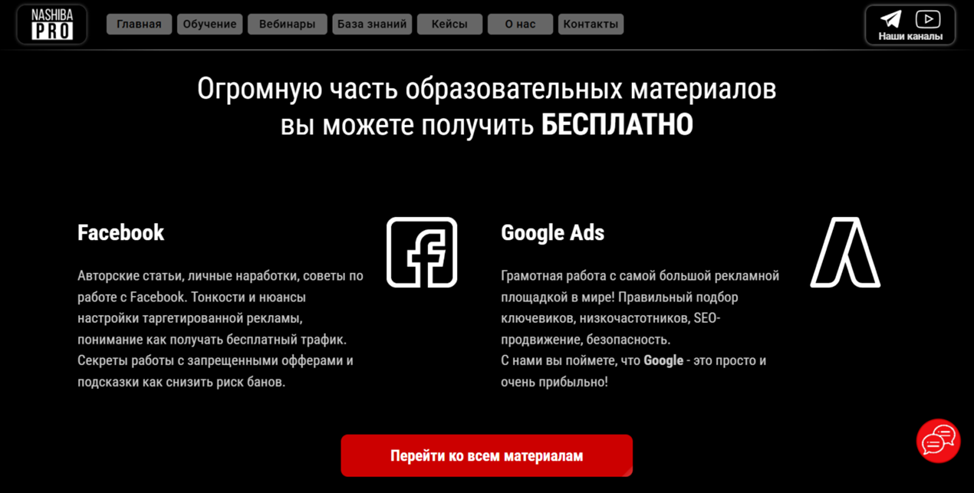
Task: Click the bold Google word in the description
Action: (663, 360)
